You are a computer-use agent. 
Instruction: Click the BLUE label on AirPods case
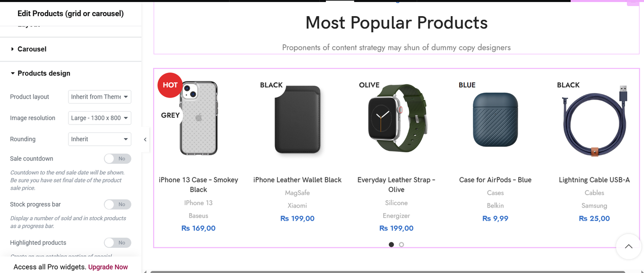point(467,85)
